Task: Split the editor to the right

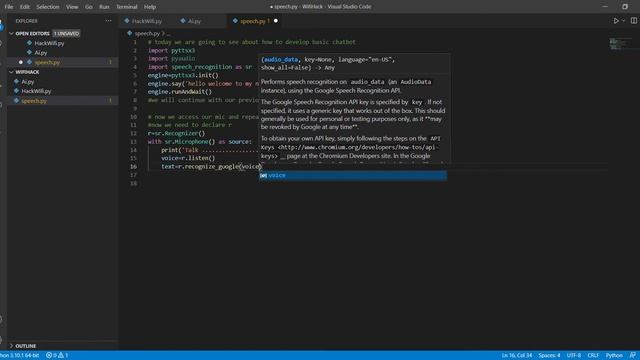Action: [x=633, y=20]
